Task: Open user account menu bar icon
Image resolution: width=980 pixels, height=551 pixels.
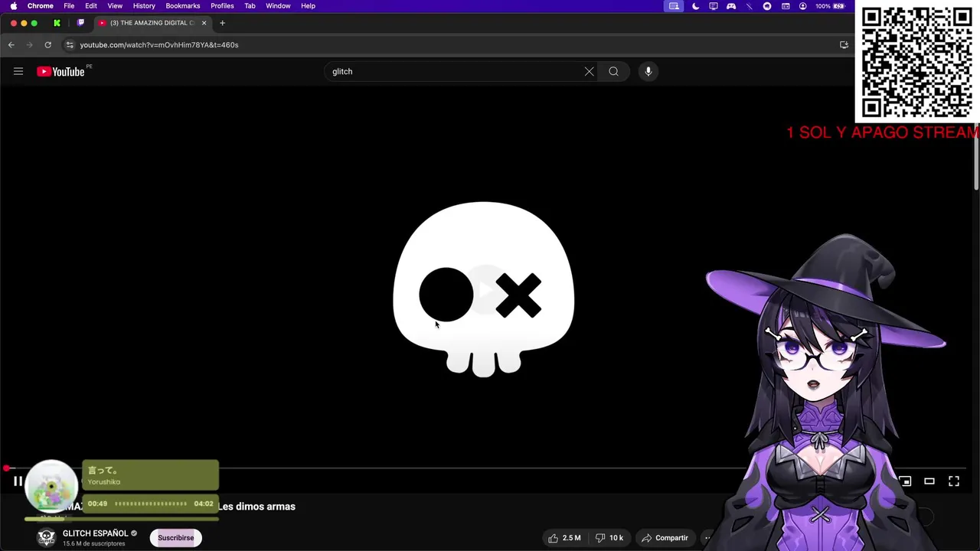Action: [802, 6]
